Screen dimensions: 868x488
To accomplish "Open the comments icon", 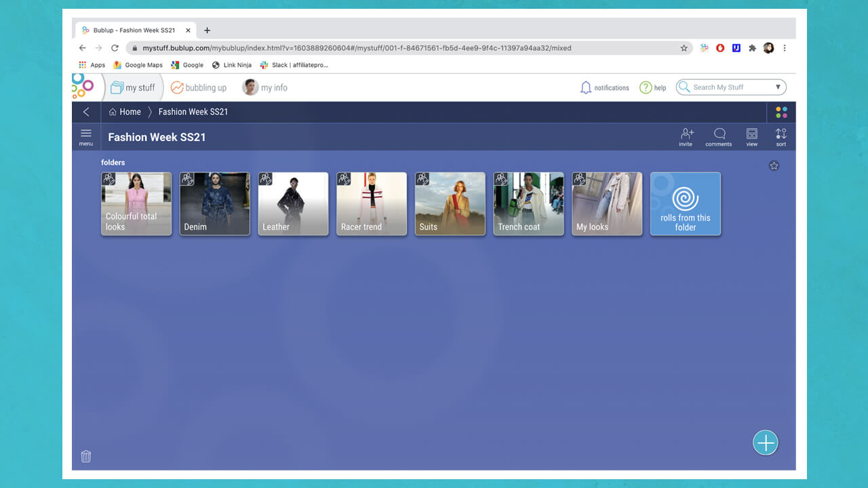I will click(x=719, y=137).
